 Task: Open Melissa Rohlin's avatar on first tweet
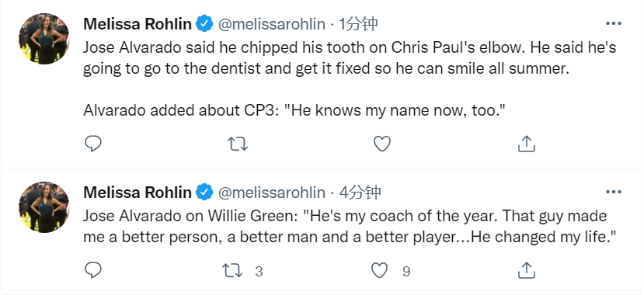[x=44, y=39]
